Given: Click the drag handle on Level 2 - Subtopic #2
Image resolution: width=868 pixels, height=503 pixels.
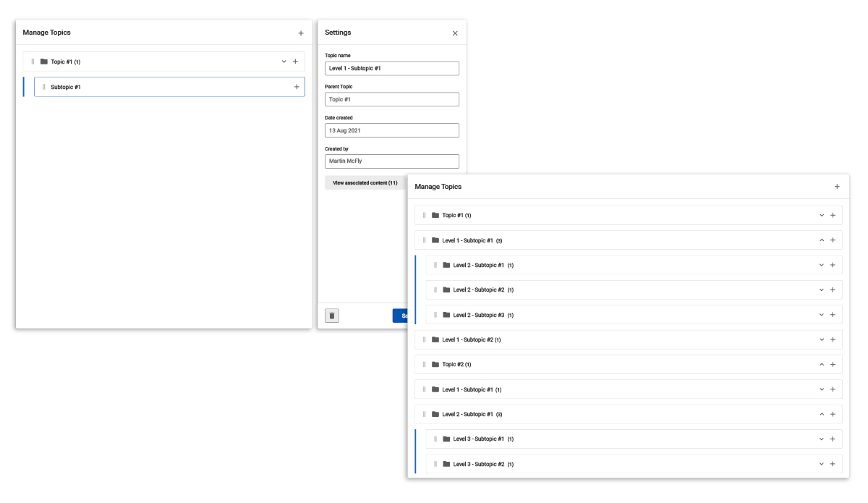Looking at the screenshot, I should 435,290.
